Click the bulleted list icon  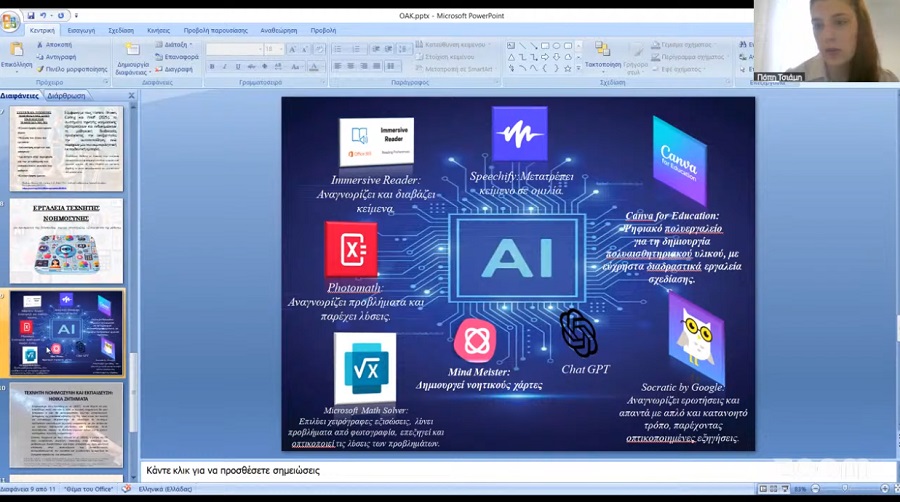tap(339, 49)
